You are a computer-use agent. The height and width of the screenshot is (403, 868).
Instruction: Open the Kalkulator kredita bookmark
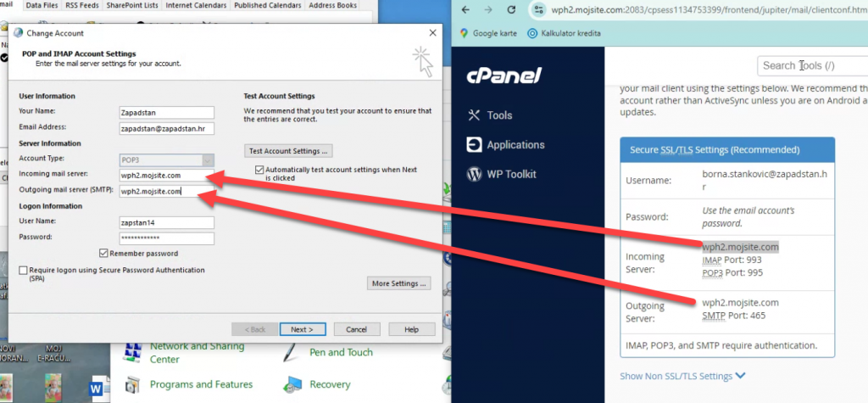coord(564,33)
